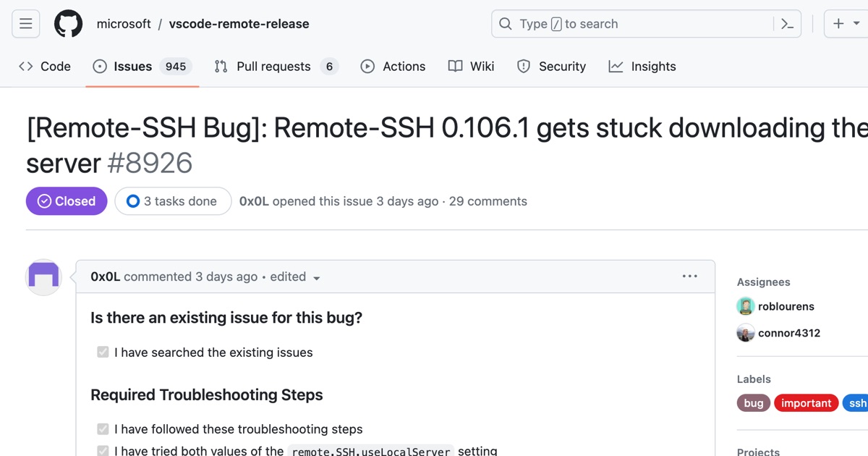The width and height of the screenshot is (868, 456).
Task: Expand the create-new dropdown caret
Action: (856, 24)
